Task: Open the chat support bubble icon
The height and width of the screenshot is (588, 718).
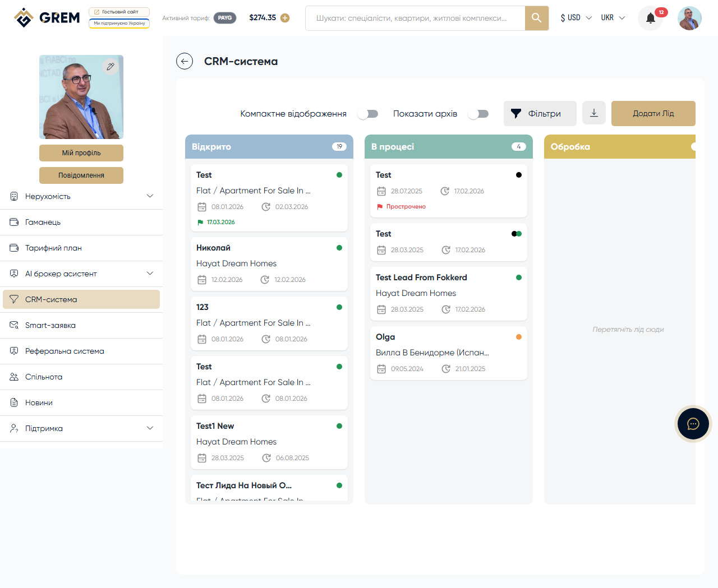Action: pyautogui.click(x=693, y=424)
